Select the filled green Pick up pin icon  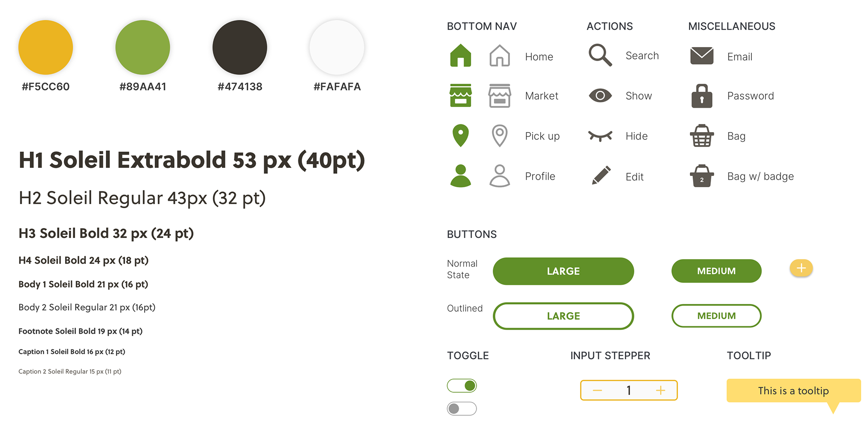(x=461, y=135)
